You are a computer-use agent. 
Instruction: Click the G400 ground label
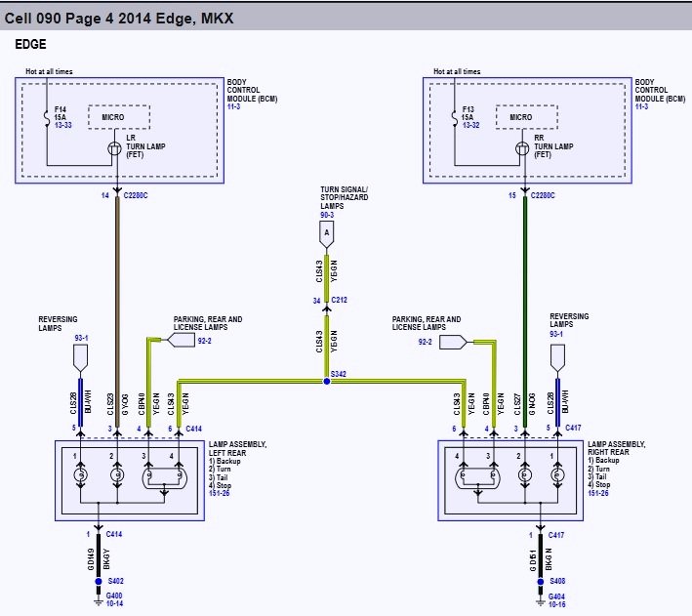pos(114,595)
